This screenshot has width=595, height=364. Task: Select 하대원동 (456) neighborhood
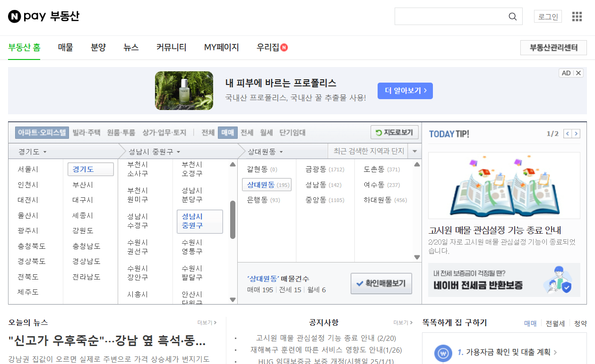[385, 200]
